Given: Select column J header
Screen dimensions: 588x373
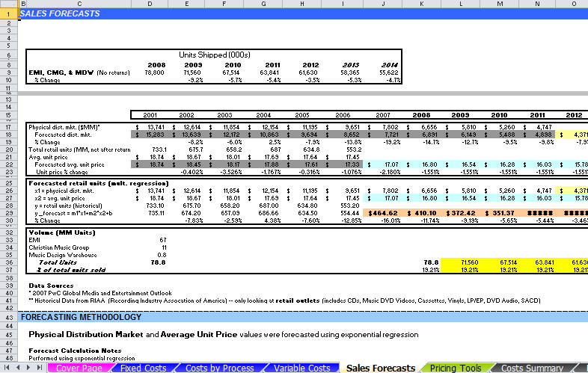Looking at the screenshot, I should [383, 4].
